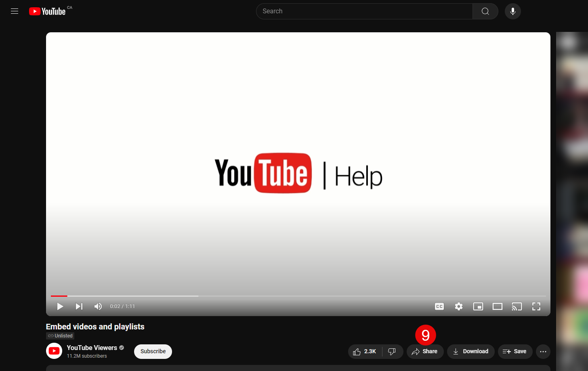Like the video with 2.3K likes
This screenshot has width=588, height=371.
[365, 352]
